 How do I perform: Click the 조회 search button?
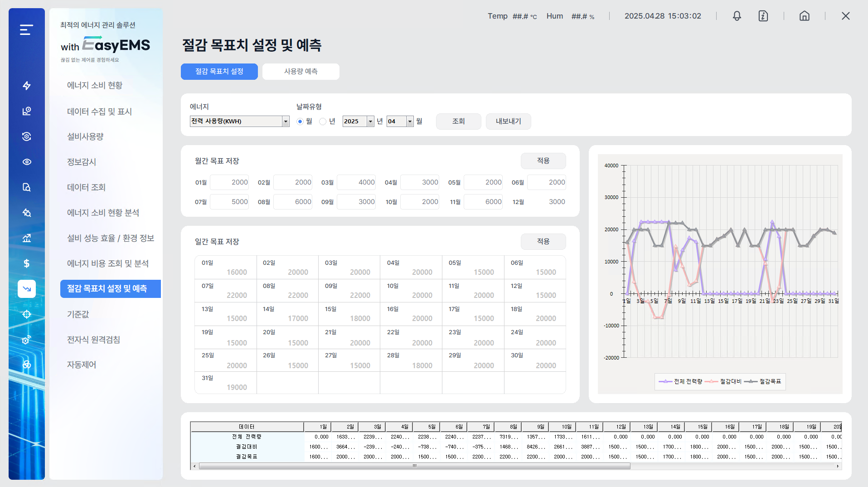coord(458,122)
